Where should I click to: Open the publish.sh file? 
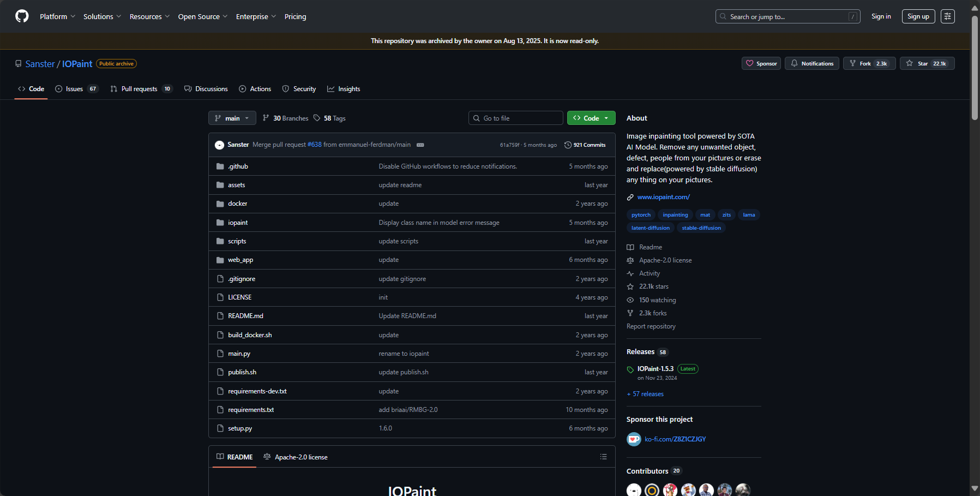pyautogui.click(x=242, y=372)
